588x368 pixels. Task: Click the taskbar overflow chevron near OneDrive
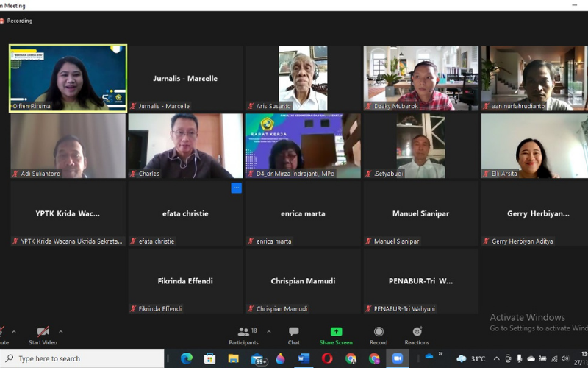pyautogui.click(x=440, y=354)
